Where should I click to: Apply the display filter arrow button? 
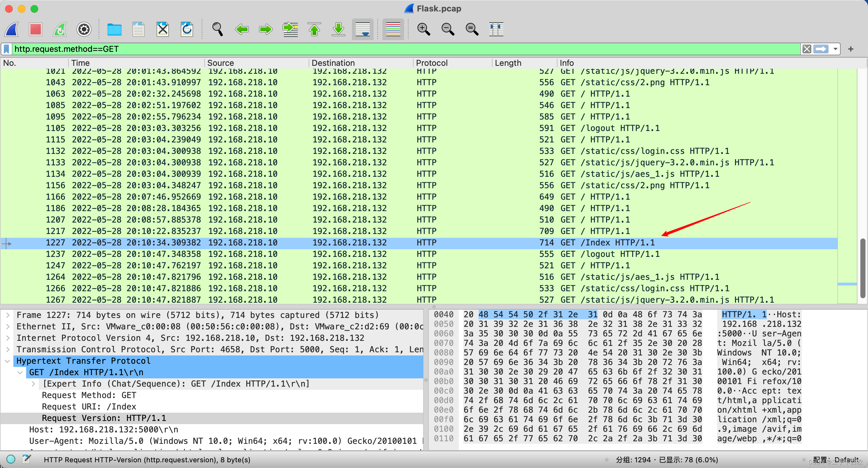[821, 49]
